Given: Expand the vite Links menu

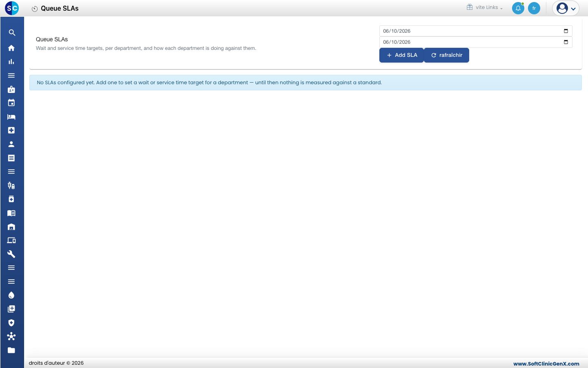Looking at the screenshot, I should [485, 7].
